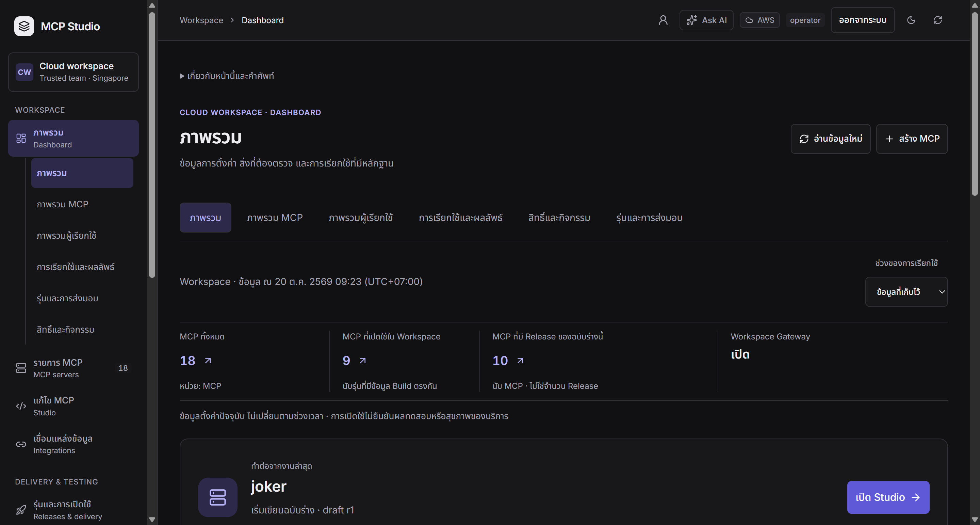The image size is (980, 525).
Task: Click the joker project title
Action: pyautogui.click(x=268, y=487)
